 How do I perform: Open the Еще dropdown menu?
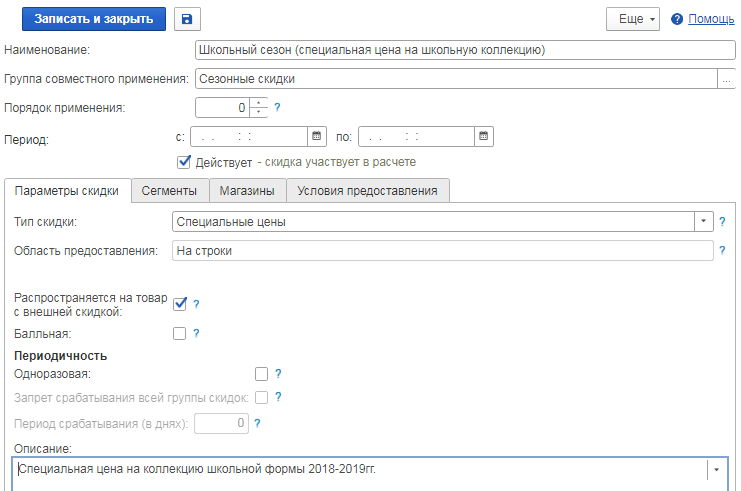pyautogui.click(x=633, y=19)
